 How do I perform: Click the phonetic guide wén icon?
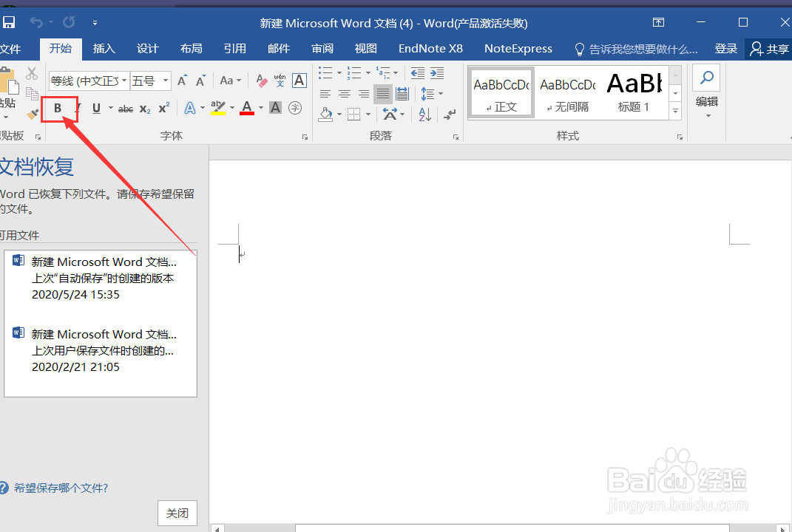click(280, 81)
